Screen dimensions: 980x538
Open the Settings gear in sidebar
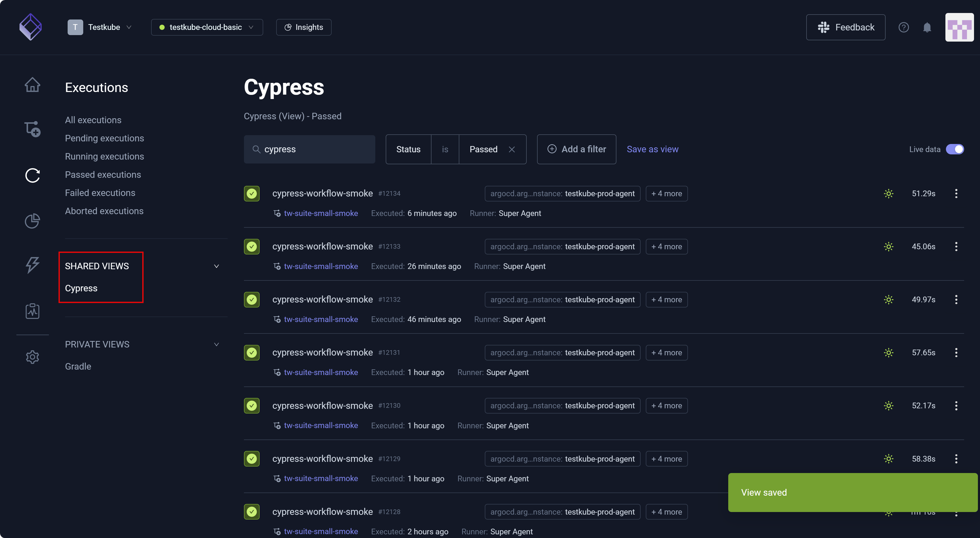(x=32, y=357)
